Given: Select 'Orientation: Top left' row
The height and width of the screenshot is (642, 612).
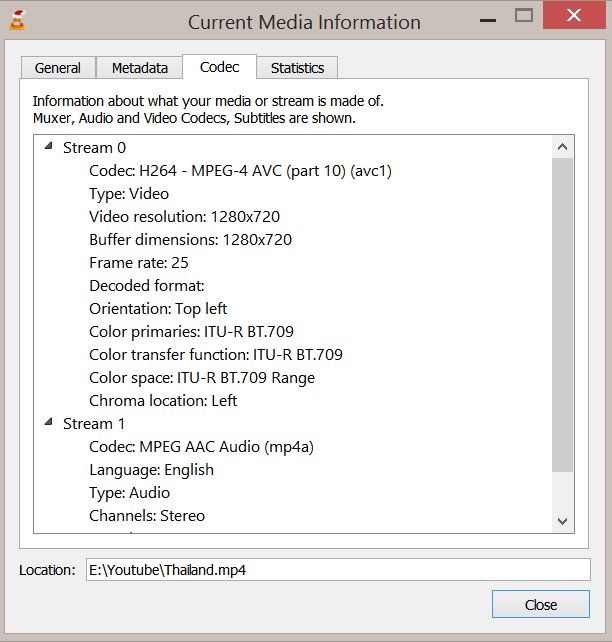Looking at the screenshot, I should (x=158, y=309).
